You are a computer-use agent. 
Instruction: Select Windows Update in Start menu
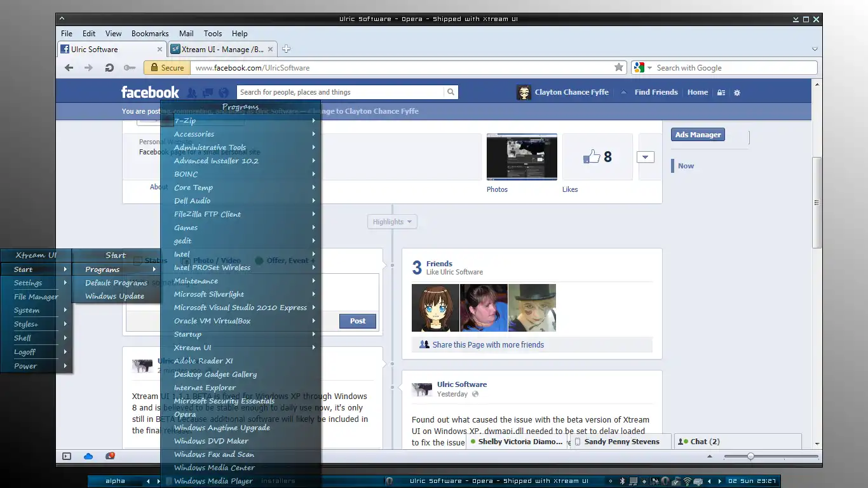tap(116, 296)
